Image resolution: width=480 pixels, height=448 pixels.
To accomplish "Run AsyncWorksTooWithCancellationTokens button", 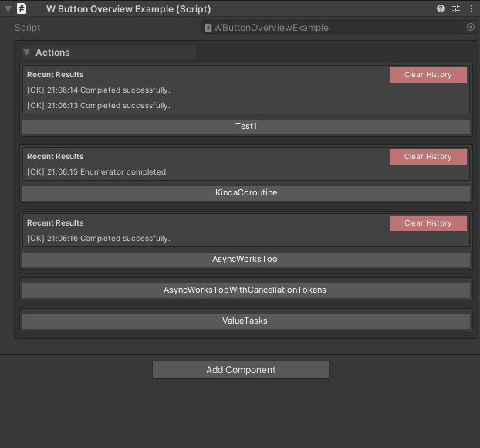I will [x=246, y=290].
